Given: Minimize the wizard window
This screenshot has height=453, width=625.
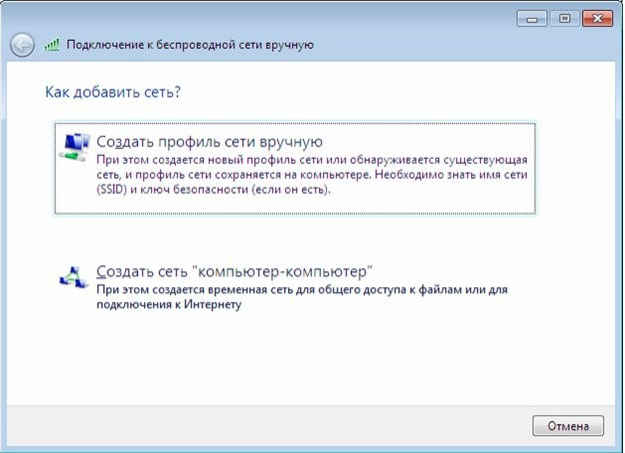Looking at the screenshot, I should tap(532, 19).
